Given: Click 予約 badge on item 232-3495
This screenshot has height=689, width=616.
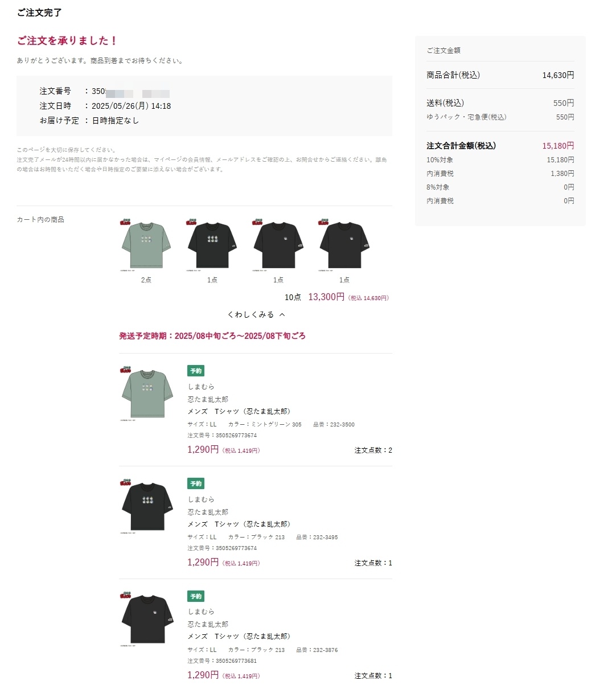Looking at the screenshot, I should point(196,483).
